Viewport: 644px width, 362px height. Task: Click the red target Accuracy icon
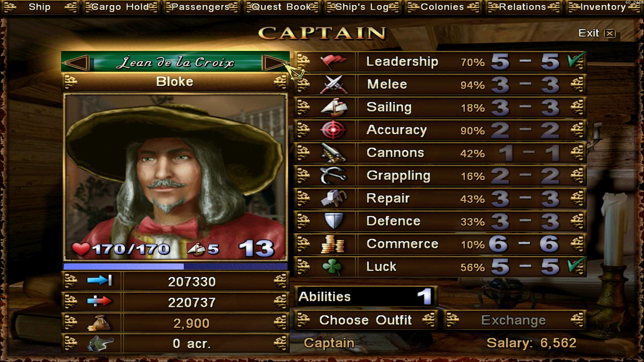[x=333, y=130]
